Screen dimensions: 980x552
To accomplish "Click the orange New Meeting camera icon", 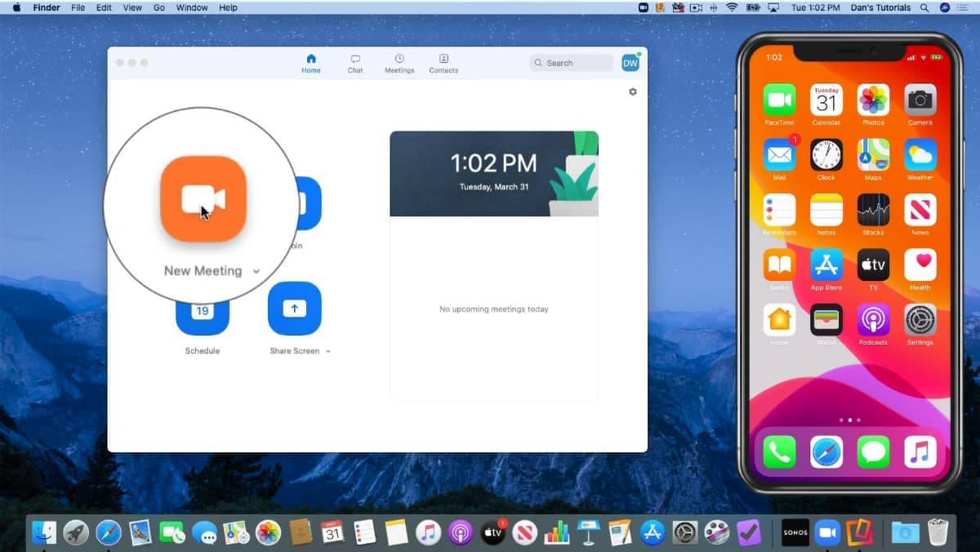I will 203,199.
